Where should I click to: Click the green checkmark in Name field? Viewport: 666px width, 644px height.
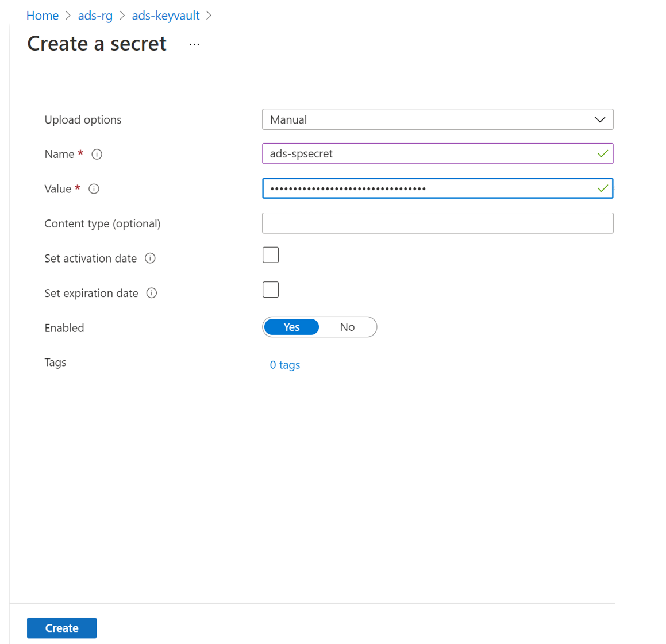pyautogui.click(x=602, y=153)
